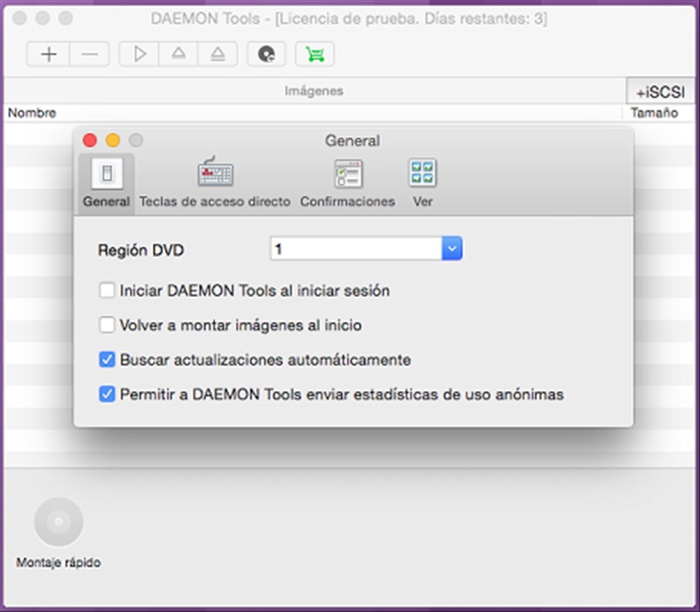Image resolution: width=700 pixels, height=612 pixels.
Task: Click the +iSCSI button
Action: point(660,91)
